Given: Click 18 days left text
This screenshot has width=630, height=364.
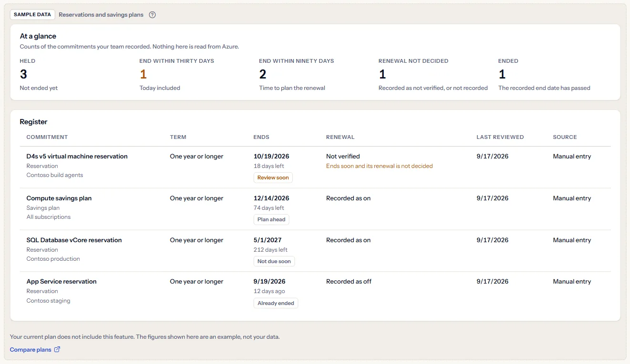Looking at the screenshot, I should (269, 166).
